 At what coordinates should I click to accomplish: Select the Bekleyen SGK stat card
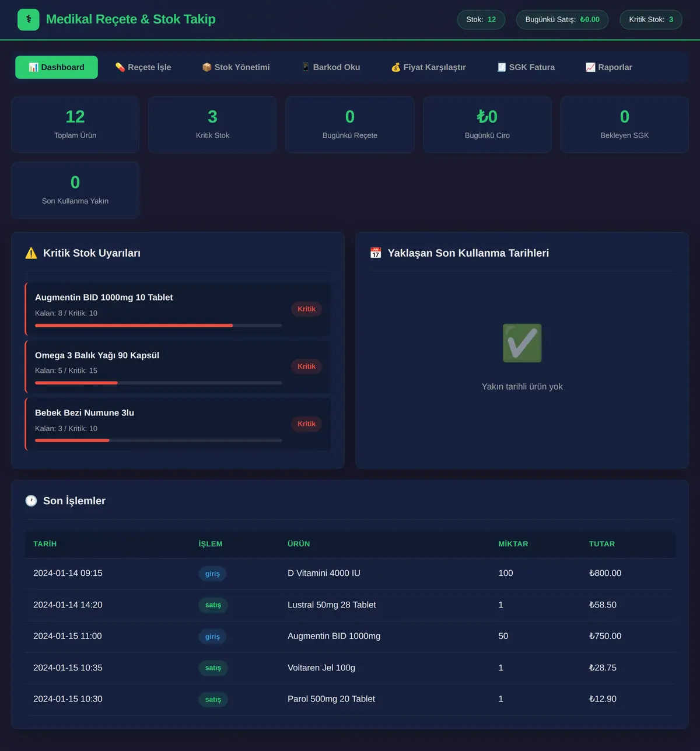pos(625,125)
